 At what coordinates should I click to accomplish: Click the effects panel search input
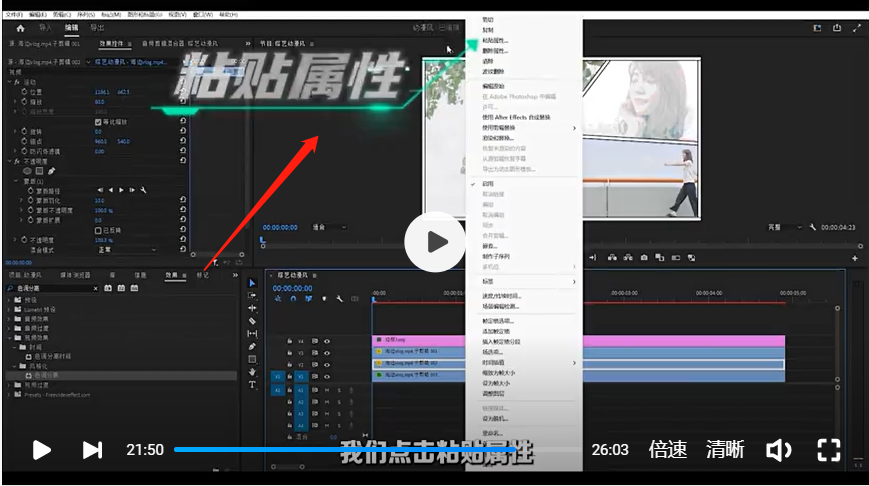point(53,289)
